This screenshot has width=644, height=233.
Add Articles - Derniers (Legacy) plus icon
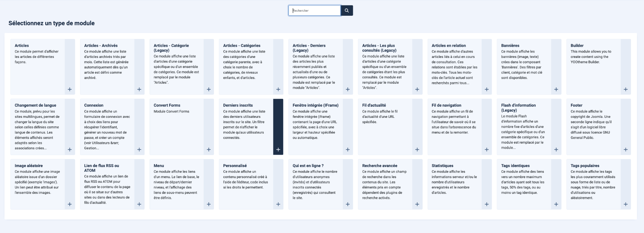click(348, 89)
